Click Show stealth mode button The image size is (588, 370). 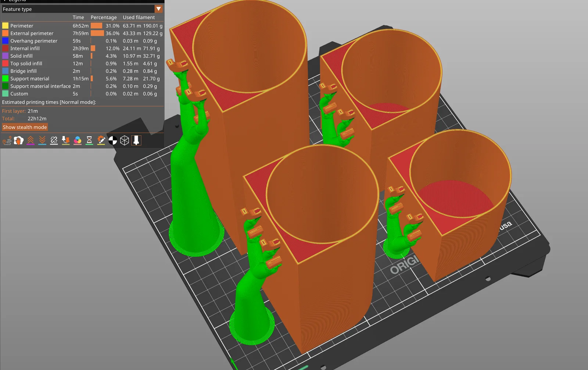(25, 127)
